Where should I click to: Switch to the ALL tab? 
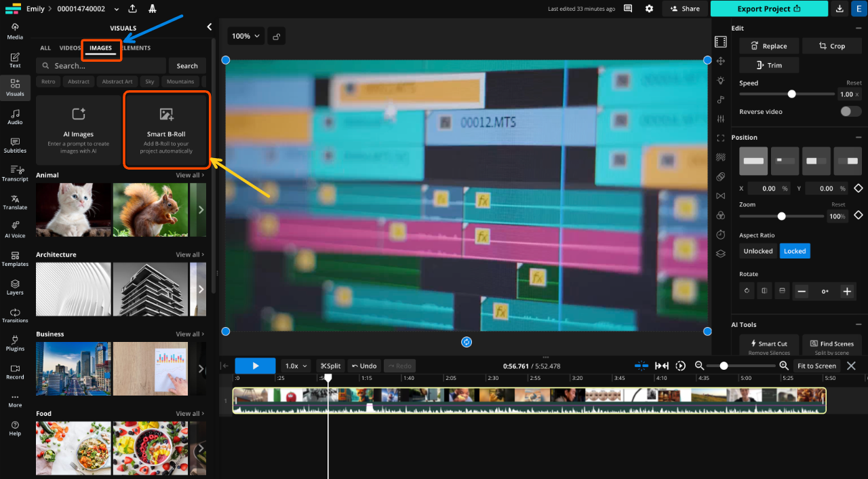pos(45,47)
